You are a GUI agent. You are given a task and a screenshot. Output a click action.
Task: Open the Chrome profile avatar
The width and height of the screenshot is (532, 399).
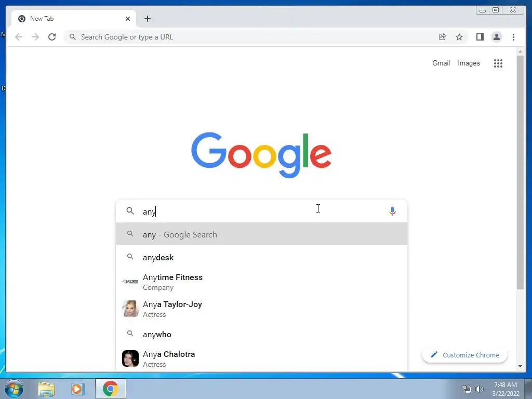pyautogui.click(x=496, y=37)
